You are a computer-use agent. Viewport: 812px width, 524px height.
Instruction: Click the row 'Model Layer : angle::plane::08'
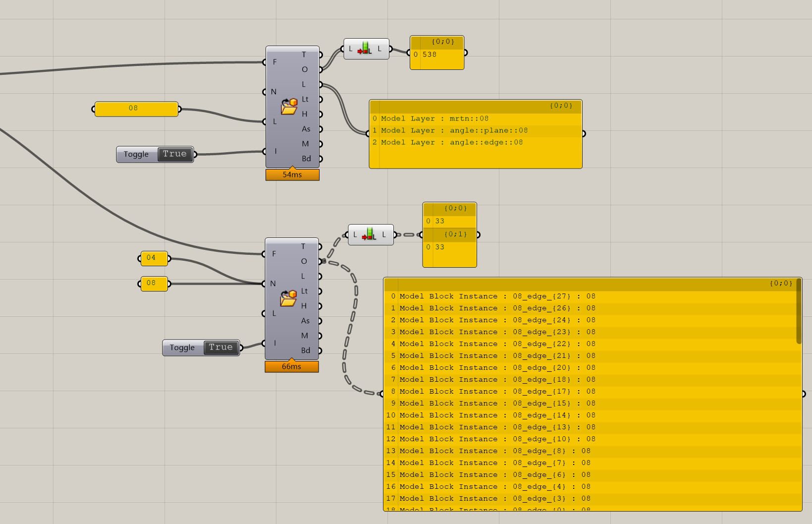[476, 131]
